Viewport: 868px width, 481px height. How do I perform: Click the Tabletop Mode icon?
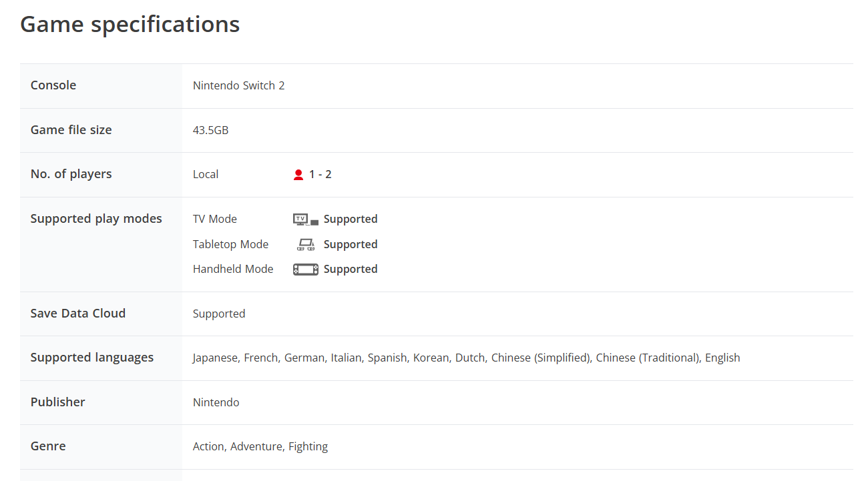point(306,245)
